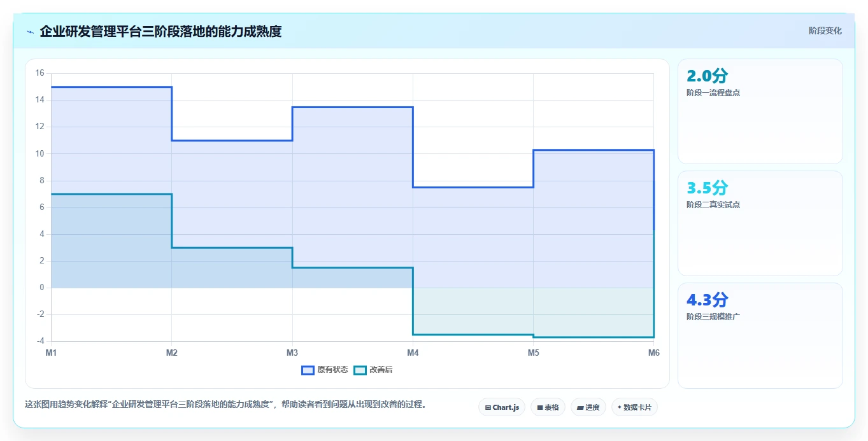The width and height of the screenshot is (868, 441).
Task: Select the 3.5分 score value
Action: coord(707,188)
